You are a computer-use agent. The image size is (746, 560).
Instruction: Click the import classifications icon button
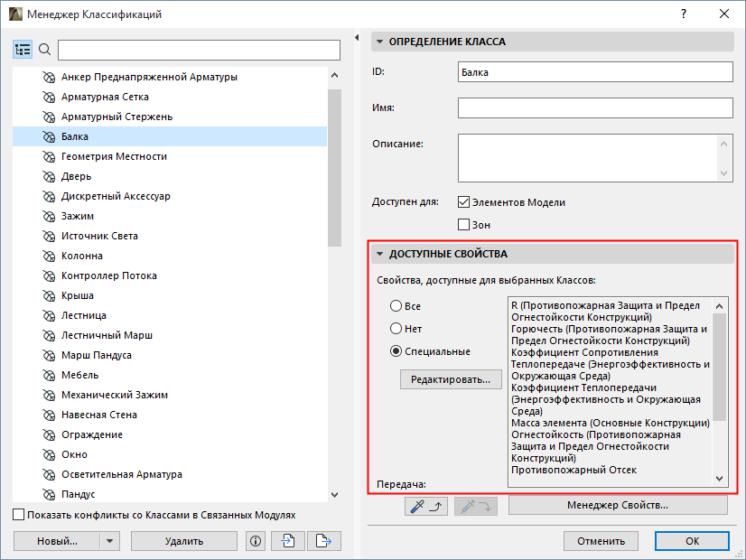pyautogui.click(x=288, y=541)
